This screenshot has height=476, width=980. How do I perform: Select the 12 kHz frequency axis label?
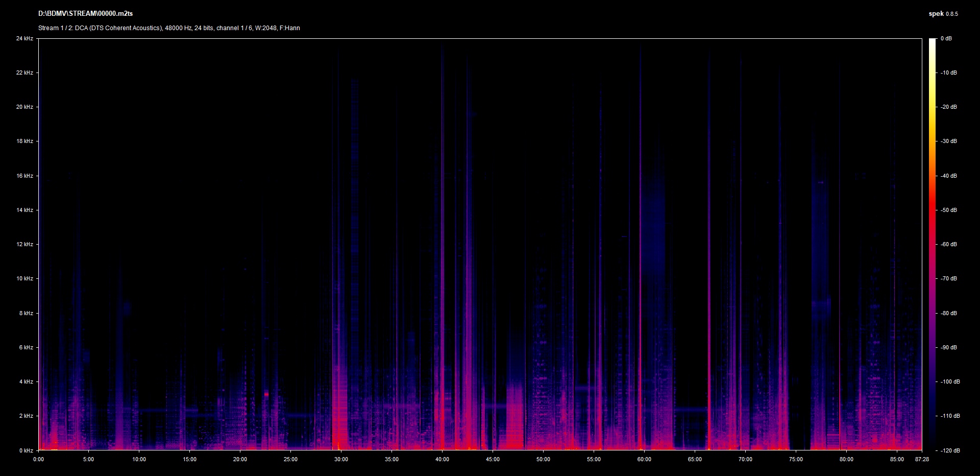point(24,244)
